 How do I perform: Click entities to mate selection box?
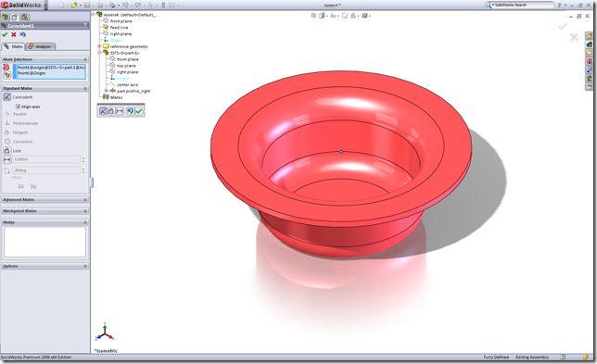tap(49, 71)
